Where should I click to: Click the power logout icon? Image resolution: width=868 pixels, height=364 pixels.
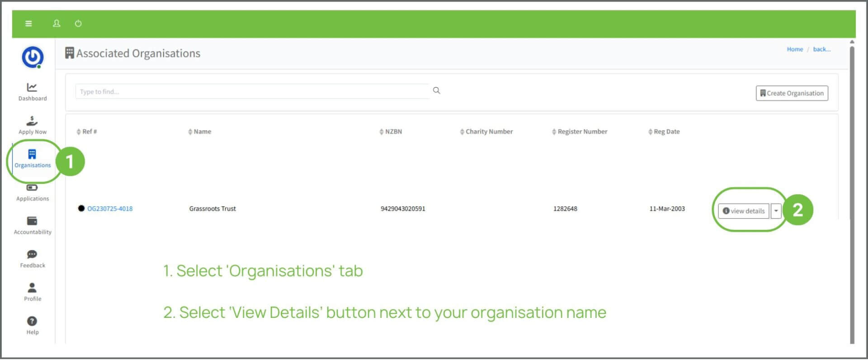(x=78, y=23)
